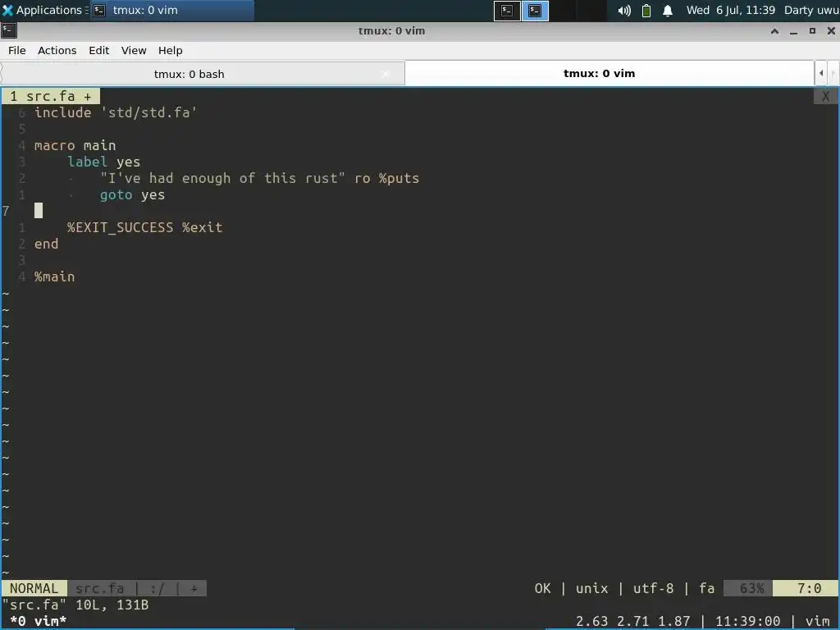Screen dimensions: 840x630
Task: Click the goto keyword
Action: (x=116, y=194)
